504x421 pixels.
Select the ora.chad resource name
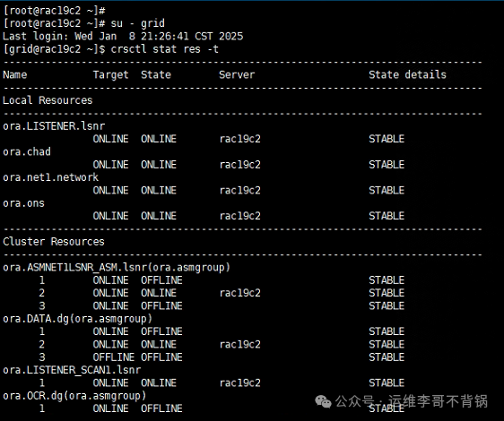(x=27, y=151)
